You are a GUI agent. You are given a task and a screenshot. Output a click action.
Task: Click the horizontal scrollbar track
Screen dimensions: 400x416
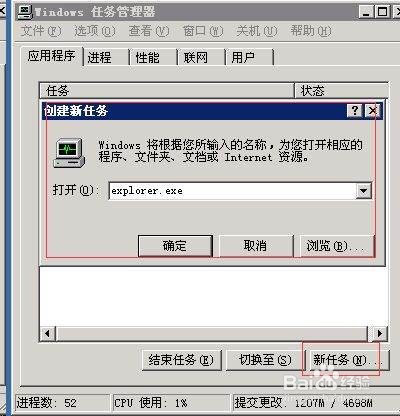tap(211, 333)
